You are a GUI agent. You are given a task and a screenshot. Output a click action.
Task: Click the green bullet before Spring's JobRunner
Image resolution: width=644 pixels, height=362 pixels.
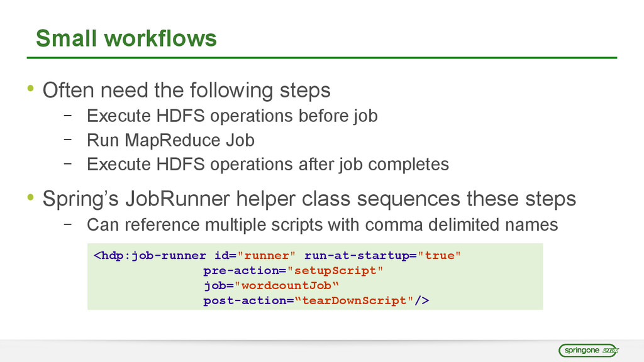click(30, 197)
